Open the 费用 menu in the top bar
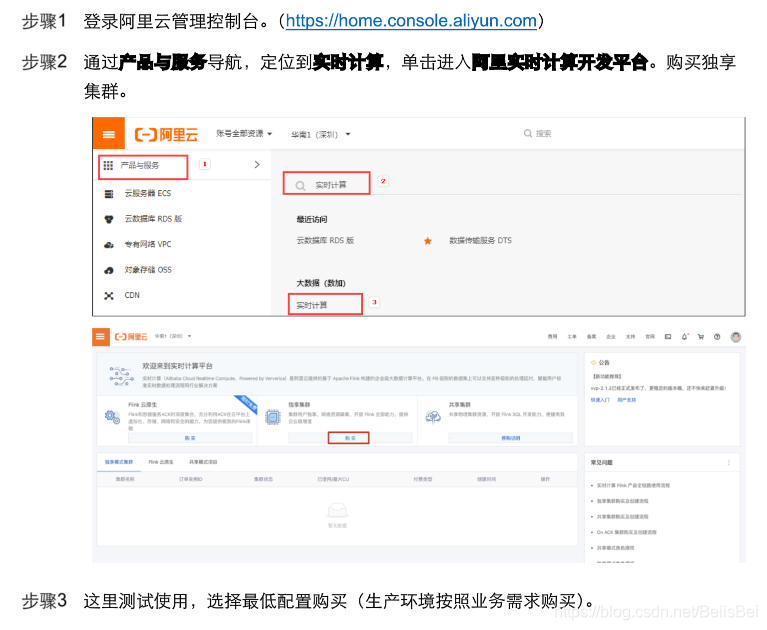 tap(552, 337)
